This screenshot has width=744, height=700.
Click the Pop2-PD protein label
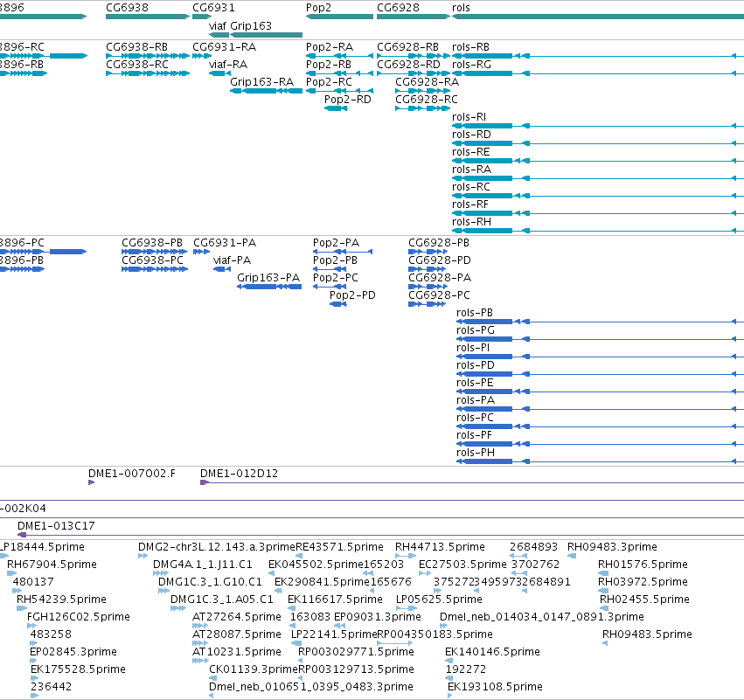point(352,295)
